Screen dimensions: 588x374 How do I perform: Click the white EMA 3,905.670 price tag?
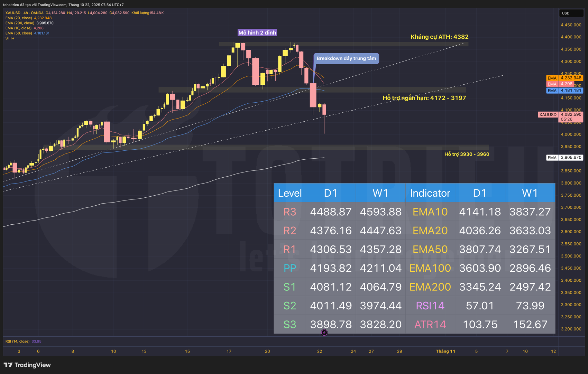564,158
